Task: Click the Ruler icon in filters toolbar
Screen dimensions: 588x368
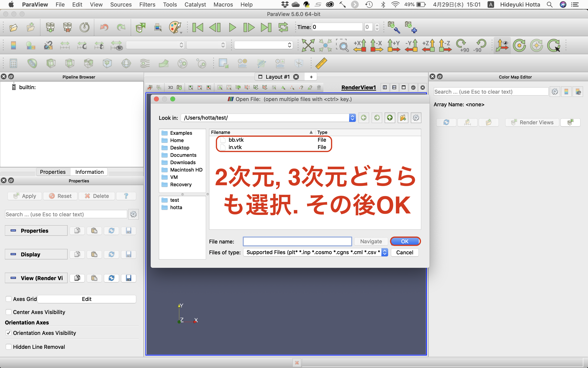Action: (321, 63)
